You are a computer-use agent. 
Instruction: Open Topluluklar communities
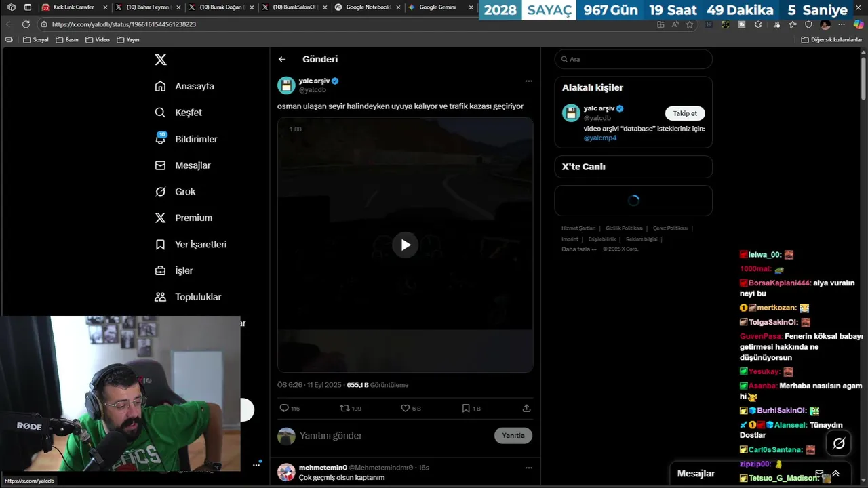188,297
